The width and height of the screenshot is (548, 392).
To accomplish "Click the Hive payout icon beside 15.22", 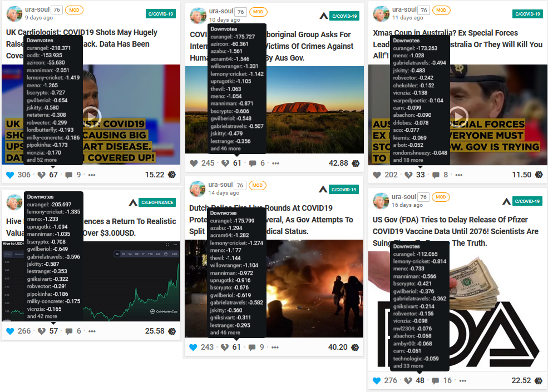I will pos(172,175).
